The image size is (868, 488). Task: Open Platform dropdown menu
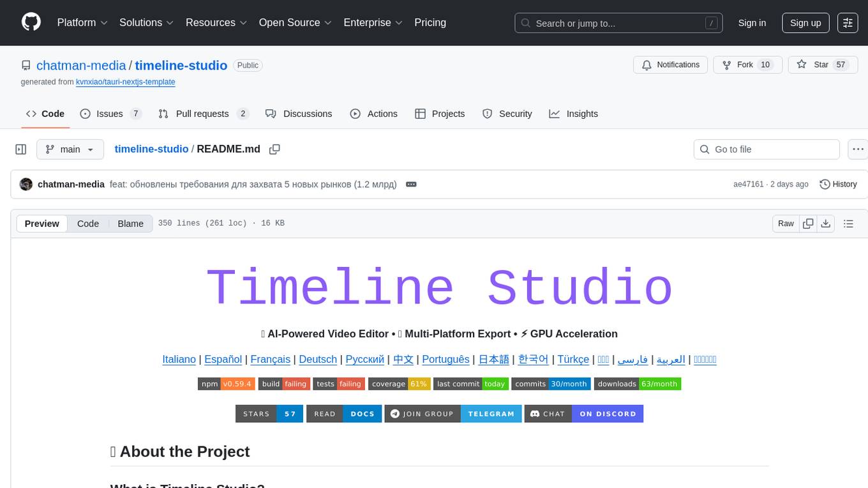point(82,22)
